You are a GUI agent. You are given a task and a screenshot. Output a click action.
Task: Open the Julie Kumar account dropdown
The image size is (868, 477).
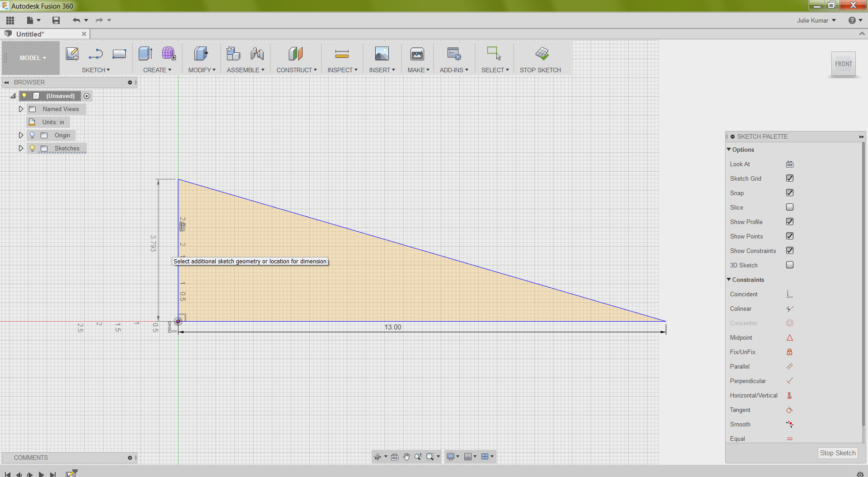click(x=816, y=20)
